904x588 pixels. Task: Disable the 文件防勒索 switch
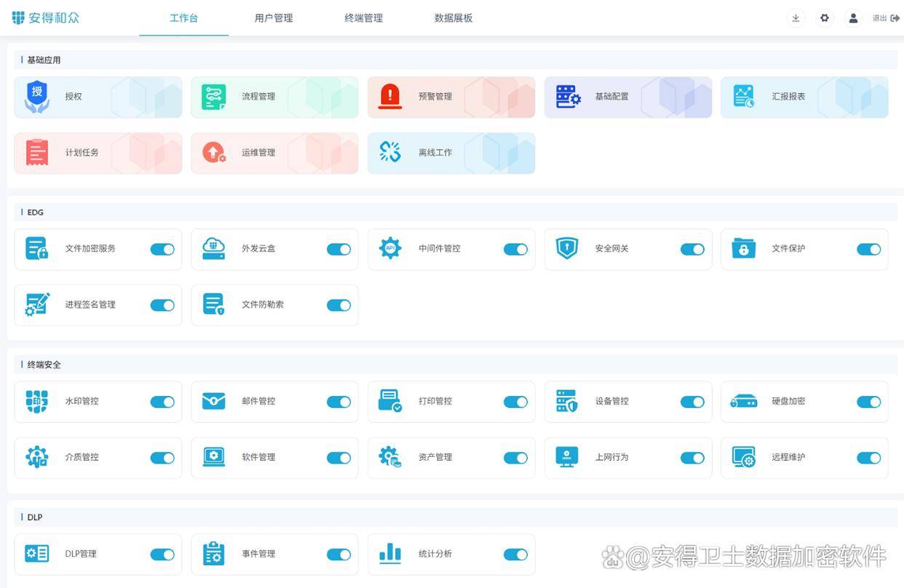tap(339, 306)
